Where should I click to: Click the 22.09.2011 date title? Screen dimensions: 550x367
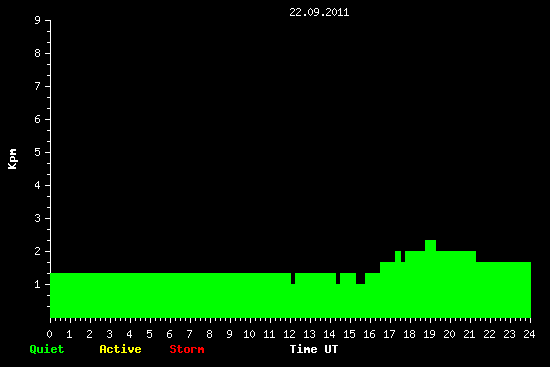click(319, 13)
